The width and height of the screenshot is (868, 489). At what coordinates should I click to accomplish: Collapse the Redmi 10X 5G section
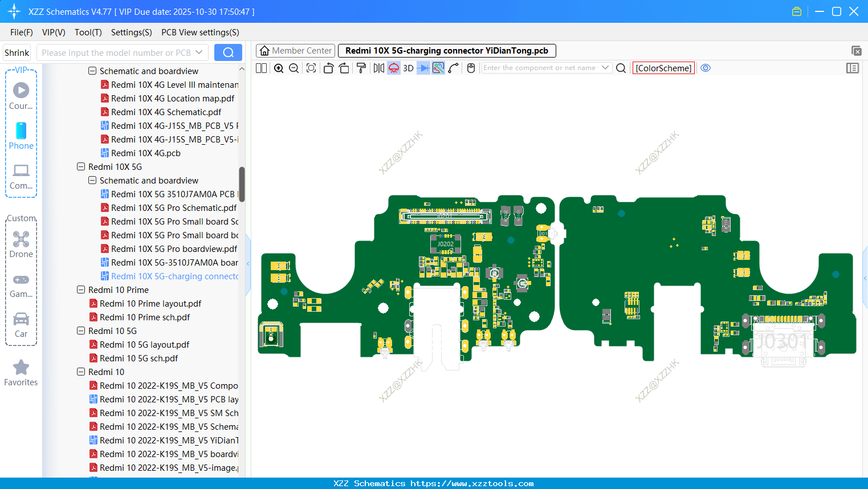tap(80, 166)
